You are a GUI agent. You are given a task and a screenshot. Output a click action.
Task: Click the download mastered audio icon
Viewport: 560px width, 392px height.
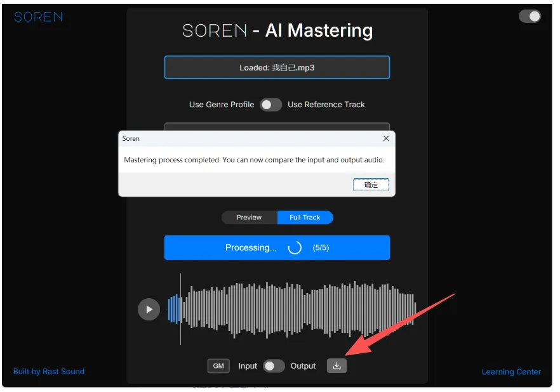click(x=337, y=365)
